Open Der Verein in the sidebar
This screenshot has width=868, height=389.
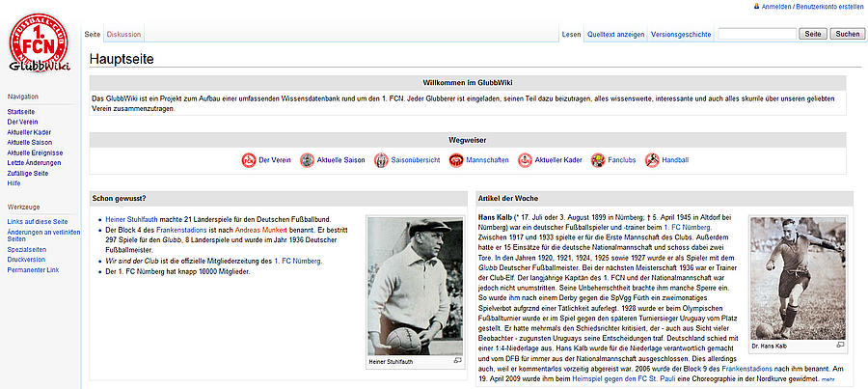pyautogui.click(x=23, y=123)
